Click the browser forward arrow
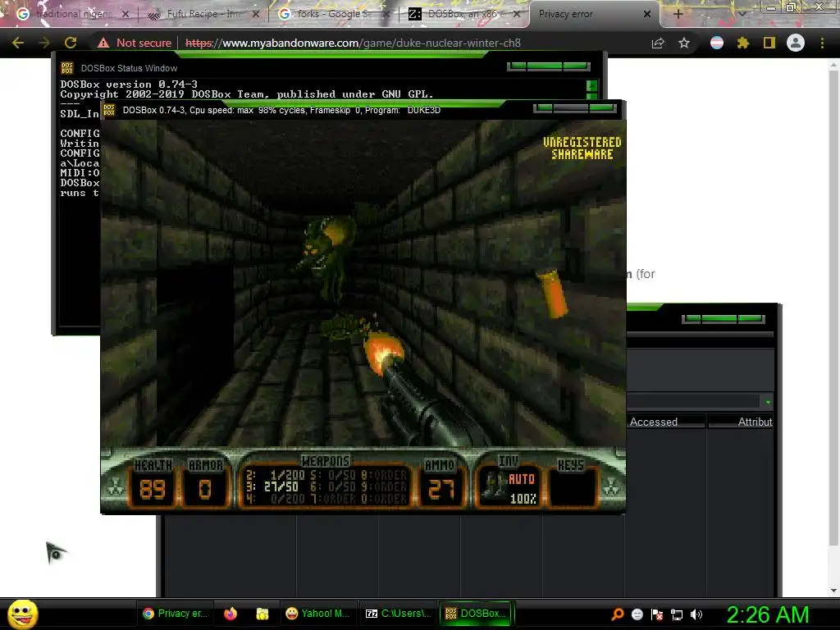The image size is (840, 630). (44, 43)
